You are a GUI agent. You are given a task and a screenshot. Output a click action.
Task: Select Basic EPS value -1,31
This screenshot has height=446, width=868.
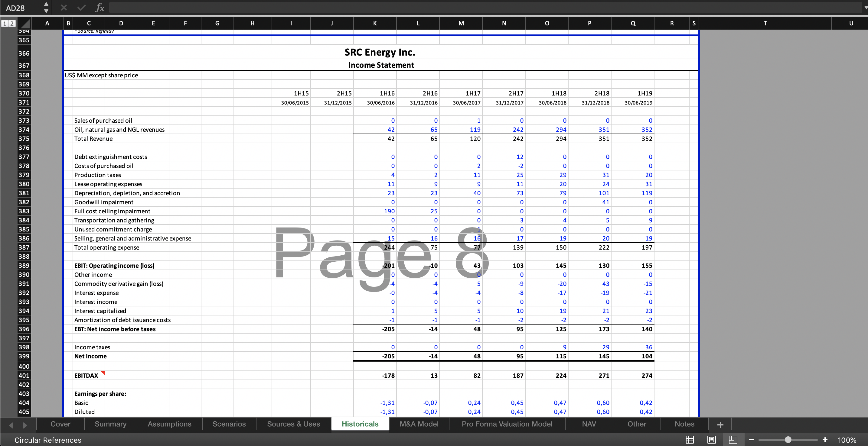click(375, 402)
